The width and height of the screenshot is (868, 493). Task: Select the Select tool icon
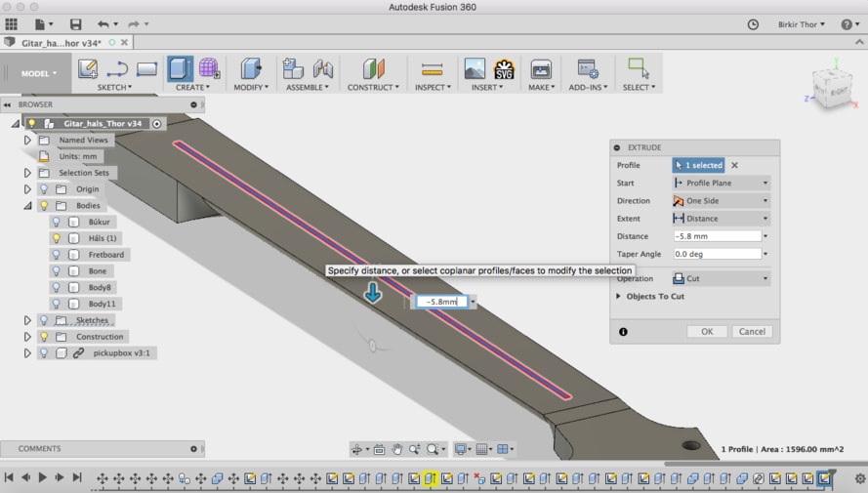pyautogui.click(x=639, y=68)
